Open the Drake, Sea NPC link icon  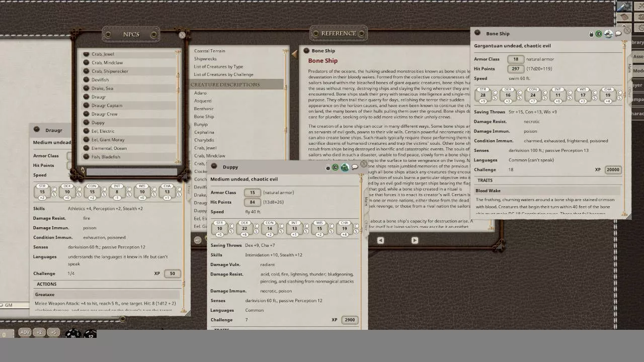click(x=86, y=88)
